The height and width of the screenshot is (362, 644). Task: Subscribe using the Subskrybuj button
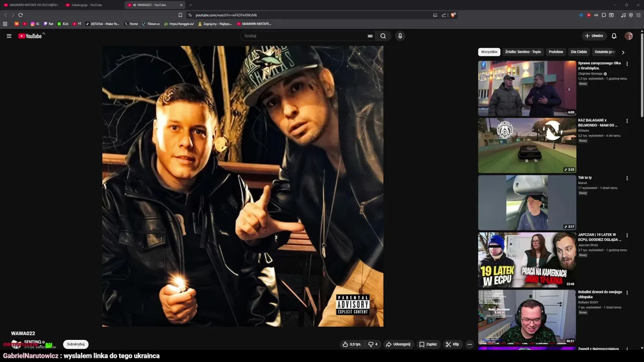click(75, 344)
